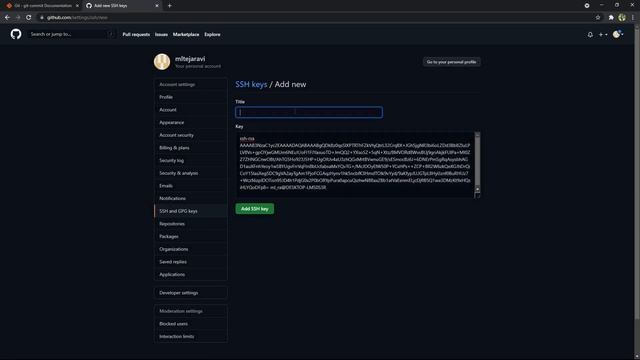640x360 pixels.
Task: Open Issues in the header
Action: 161,35
